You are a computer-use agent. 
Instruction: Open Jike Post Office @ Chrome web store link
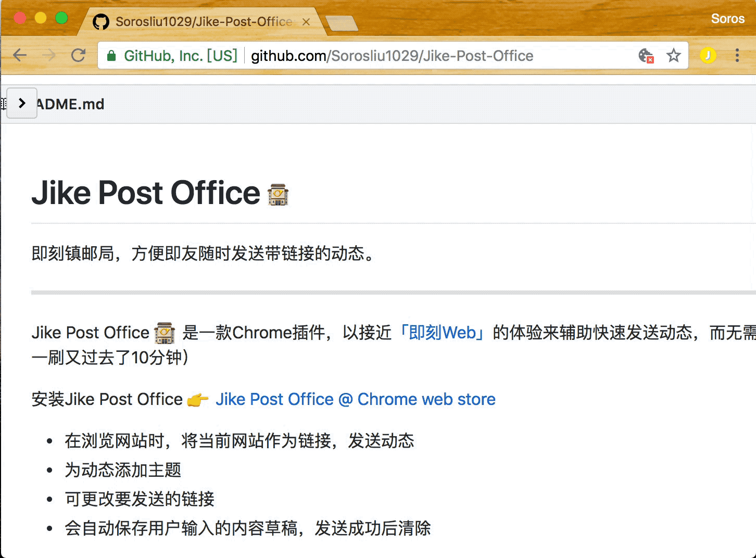[356, 399]
